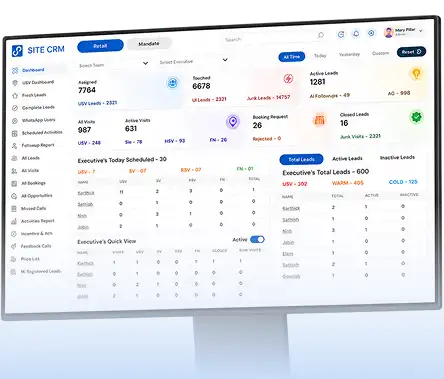Open Activities Report sidebar item
The height and width of the screenshot is (379, 444).
click(37, 221)
